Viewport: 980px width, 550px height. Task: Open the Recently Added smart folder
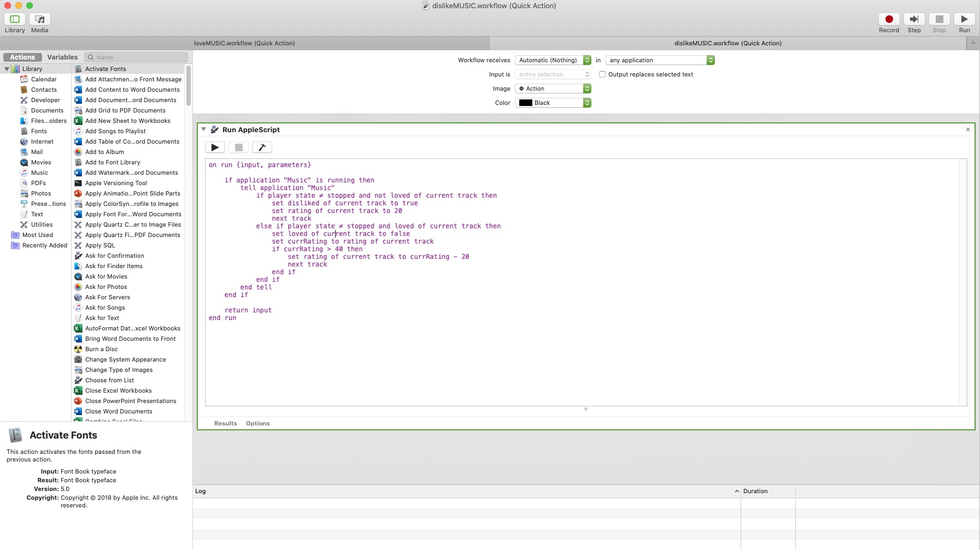[44, 245]
